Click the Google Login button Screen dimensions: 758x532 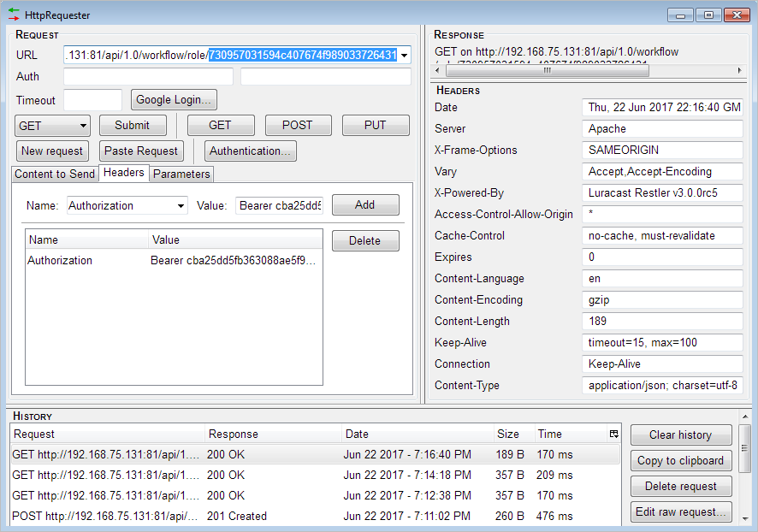pos(174,100)
